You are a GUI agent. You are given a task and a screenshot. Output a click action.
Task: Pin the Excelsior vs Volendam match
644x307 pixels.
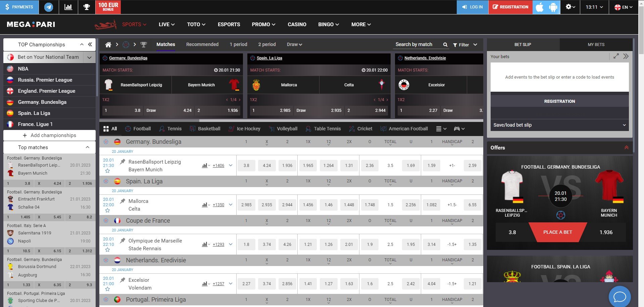pos(122,280)
